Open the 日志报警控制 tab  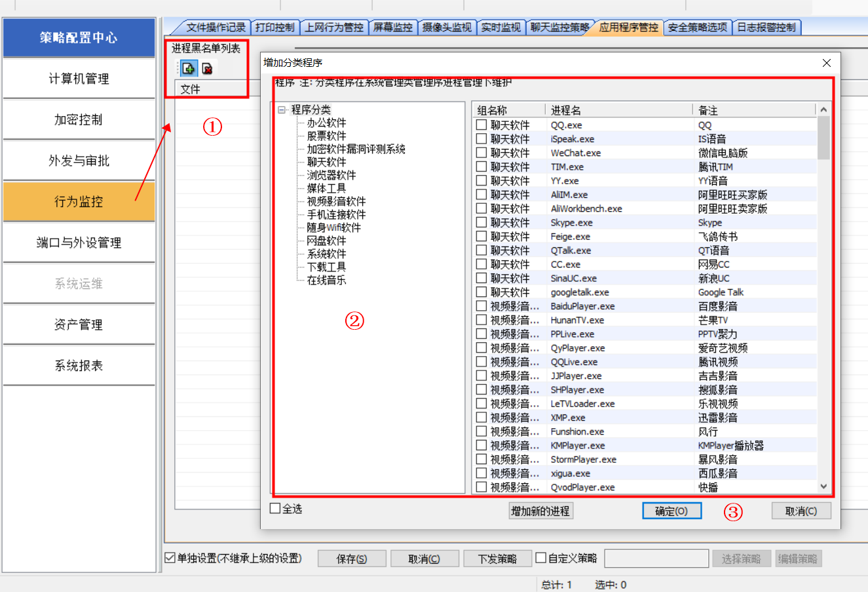pyautogui.click(x=767, y=28)
